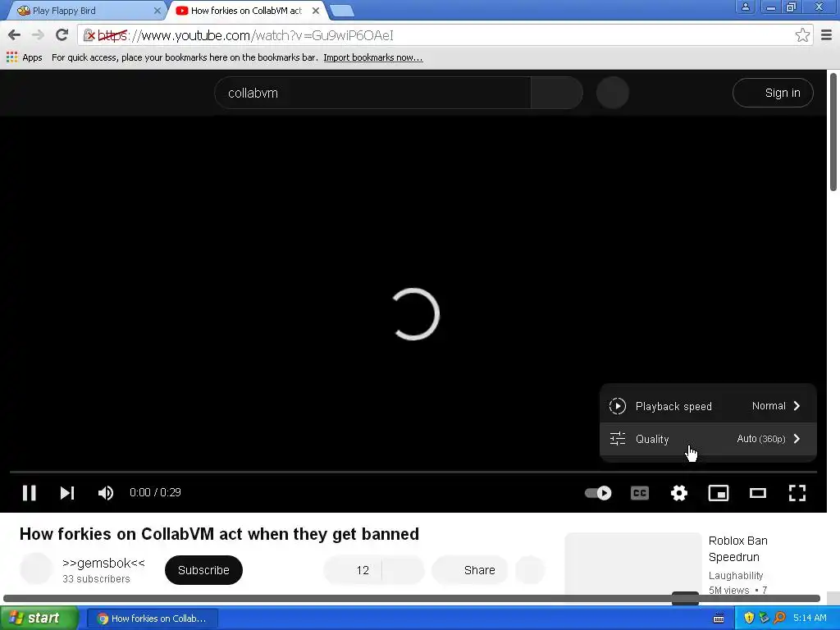
Task: Click the dislike button beside 12
Action: point(404,570)
